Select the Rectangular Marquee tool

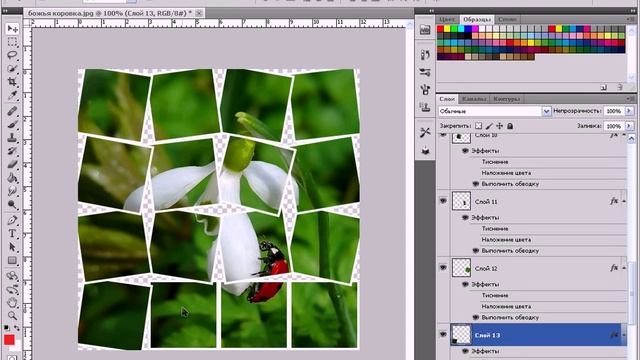tap(12, 42)
